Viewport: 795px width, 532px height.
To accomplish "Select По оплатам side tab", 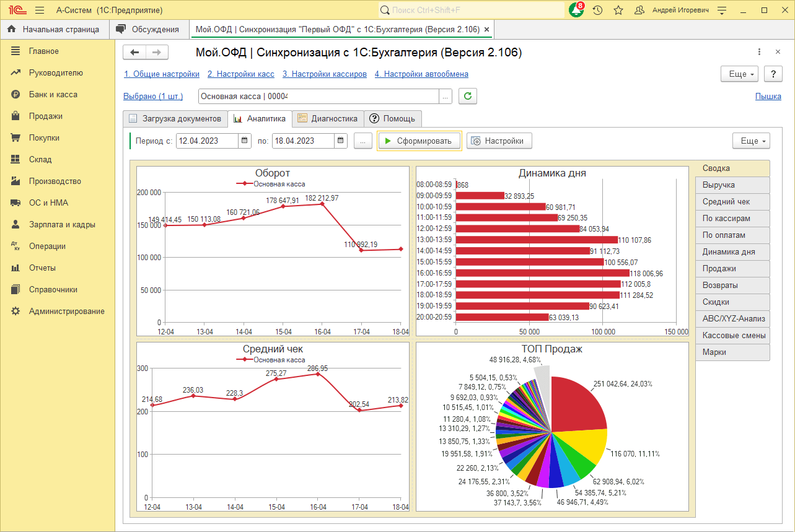I will [x=732, y=235].
